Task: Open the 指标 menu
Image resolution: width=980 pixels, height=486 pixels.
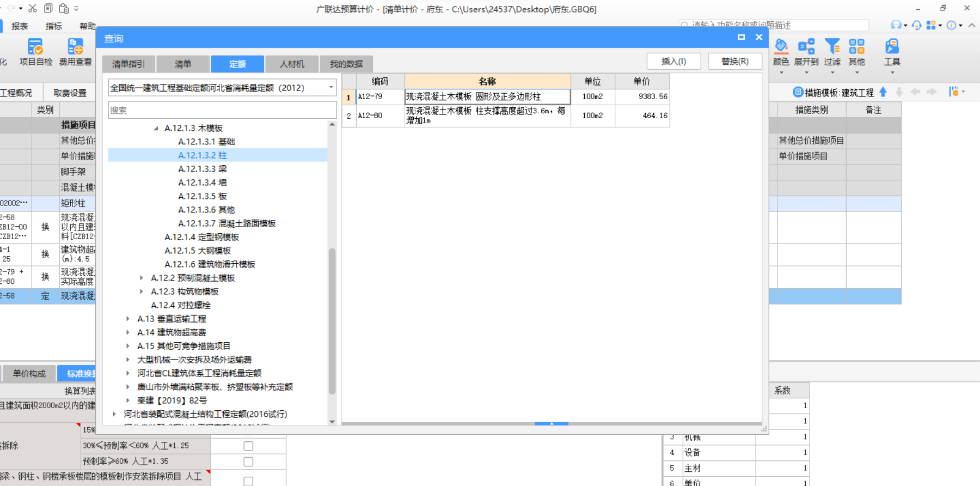Action: coord(53,26)
